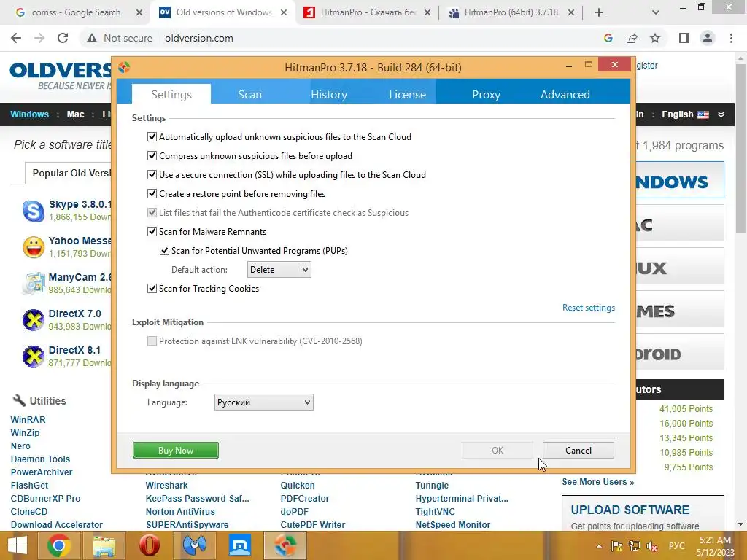Click DirectX 7.0 icon
Image resolution: width=747 pixels, height=560 pixels.
(x=34, y=320)
